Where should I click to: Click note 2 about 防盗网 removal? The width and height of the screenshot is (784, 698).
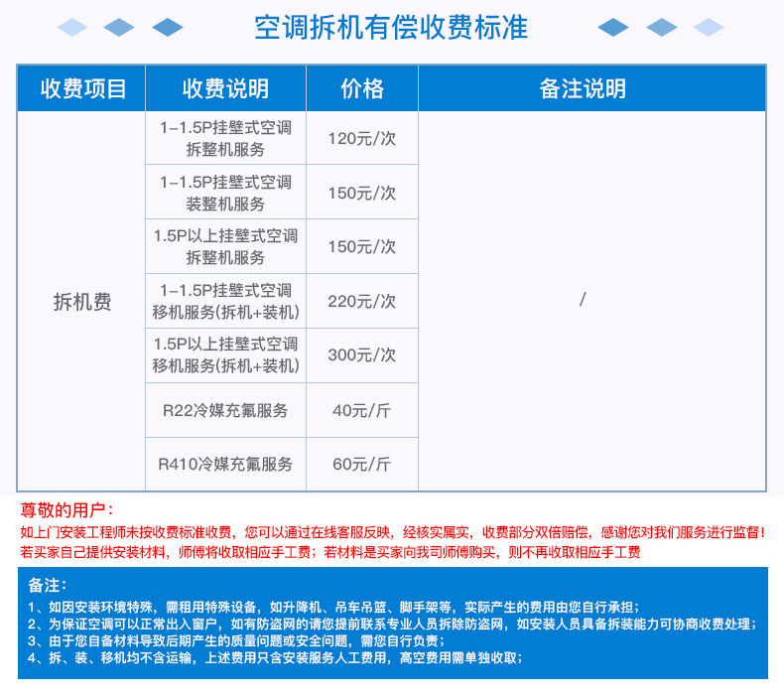393,624
